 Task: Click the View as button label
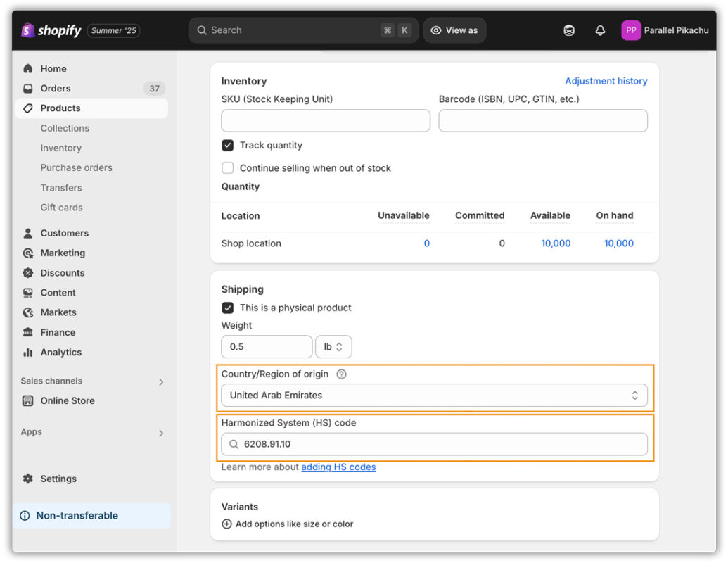click(461, 30)
